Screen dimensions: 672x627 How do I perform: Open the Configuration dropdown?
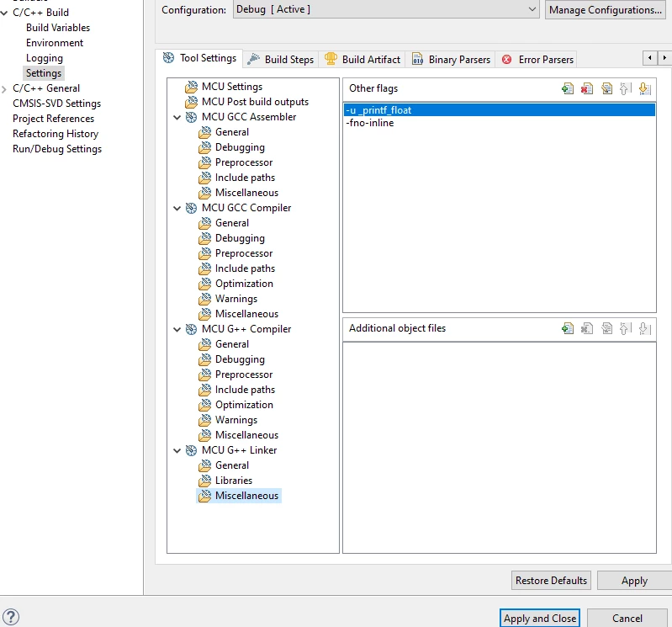click(386, 9)
